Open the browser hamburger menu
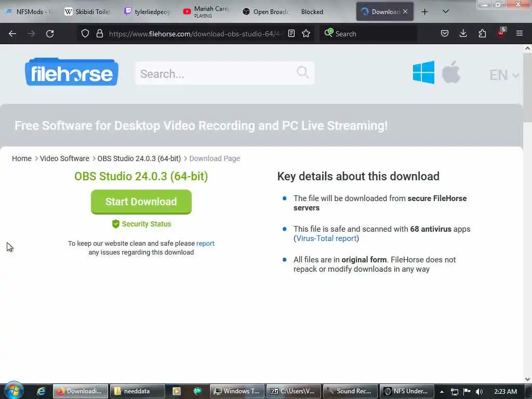The width and height of the screenshot is (532, 399). [x=520, y=33]
